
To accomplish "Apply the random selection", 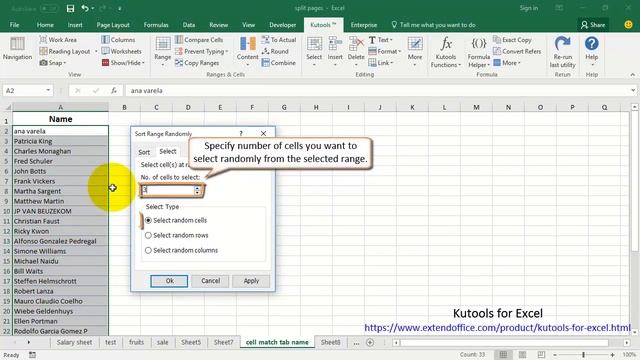I will click(x=251, y=281).
